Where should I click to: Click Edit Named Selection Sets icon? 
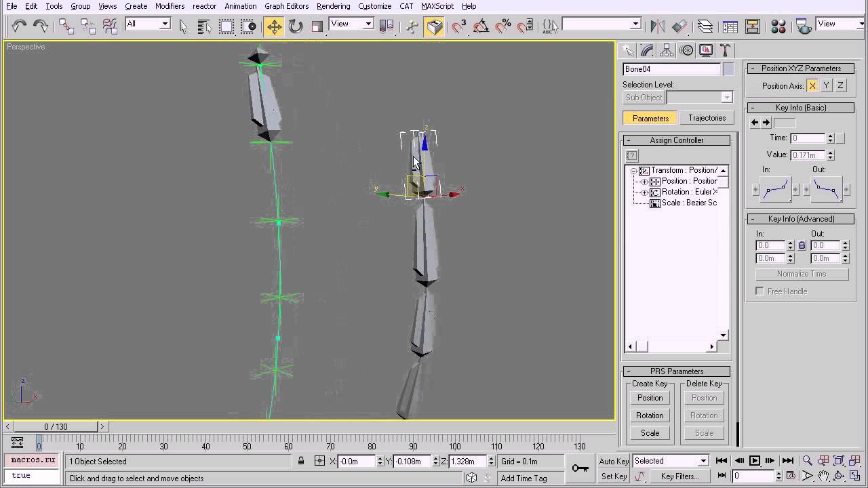(x=550, y=26)
